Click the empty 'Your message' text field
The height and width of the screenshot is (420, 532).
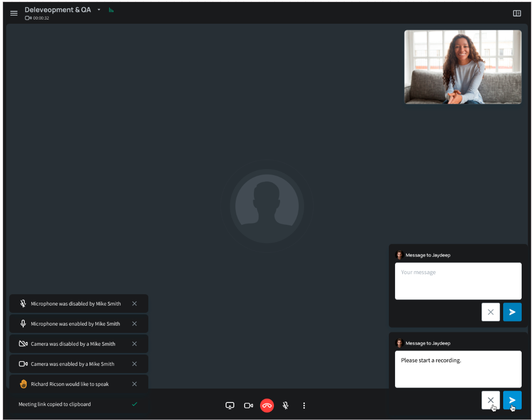pyautogui.click(x=458, y=281)
